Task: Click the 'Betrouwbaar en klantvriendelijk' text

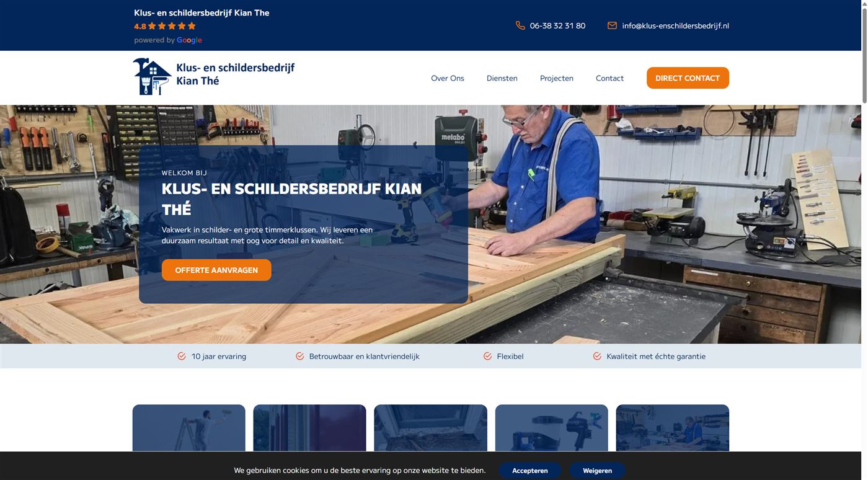Action: pos(365,357)
